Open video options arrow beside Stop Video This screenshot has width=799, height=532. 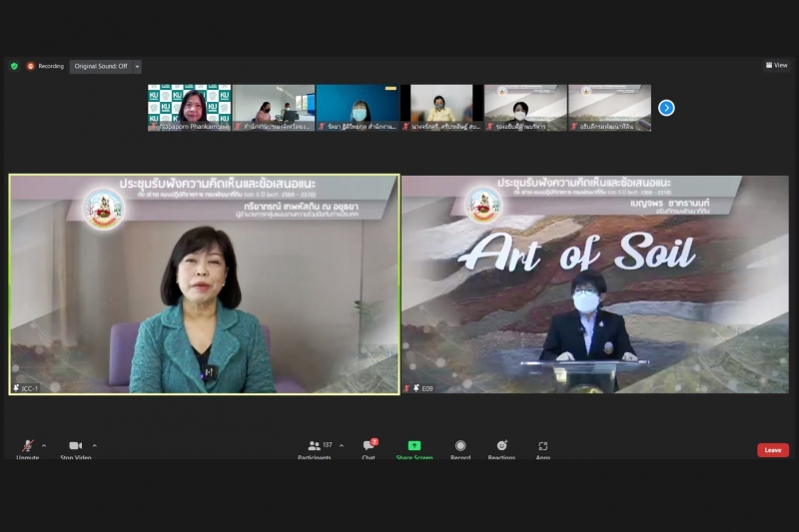[95, 446]
